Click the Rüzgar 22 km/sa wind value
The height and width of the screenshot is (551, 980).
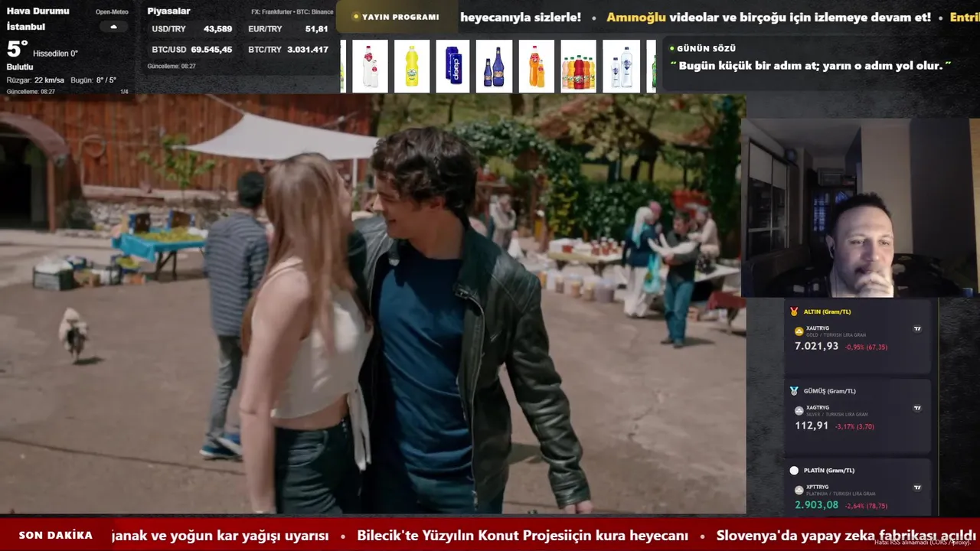[x=35, y=80]
